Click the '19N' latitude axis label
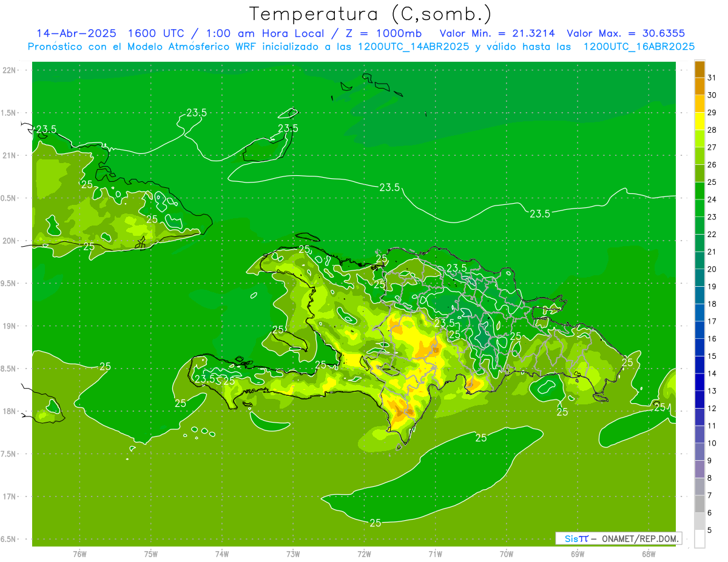The height and width of the screenshot is (562, 728). (9, 326)
